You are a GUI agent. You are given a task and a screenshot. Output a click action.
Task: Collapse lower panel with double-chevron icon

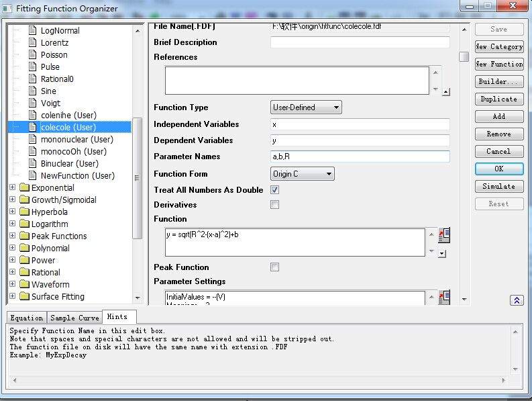click(517, 300)
